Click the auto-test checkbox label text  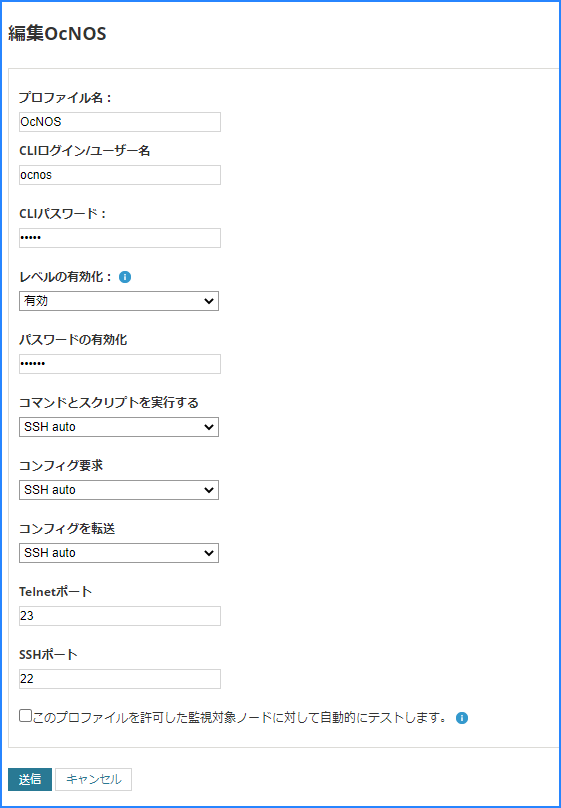click(240, 717)
